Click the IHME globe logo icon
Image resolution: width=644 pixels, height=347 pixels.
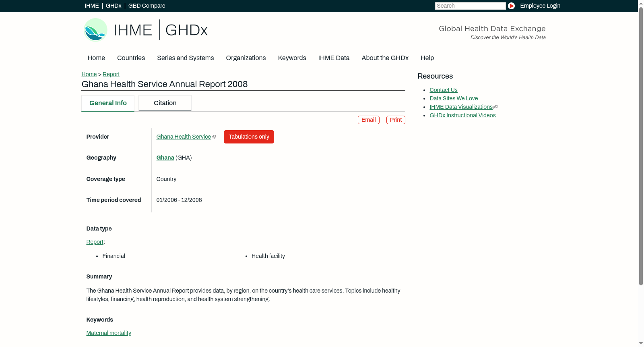95,30
